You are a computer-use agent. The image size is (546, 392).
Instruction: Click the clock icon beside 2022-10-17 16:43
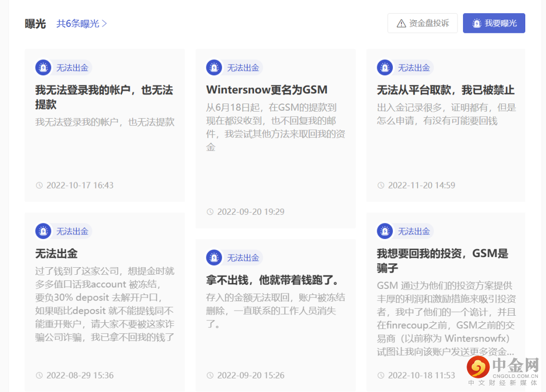click(x=39, y=185)
